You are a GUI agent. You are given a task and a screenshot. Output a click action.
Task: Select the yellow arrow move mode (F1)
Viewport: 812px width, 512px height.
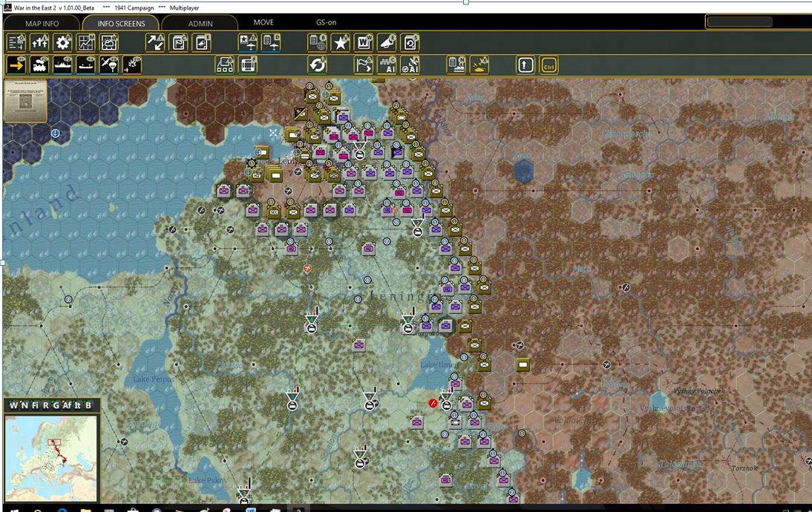point(16,65)
